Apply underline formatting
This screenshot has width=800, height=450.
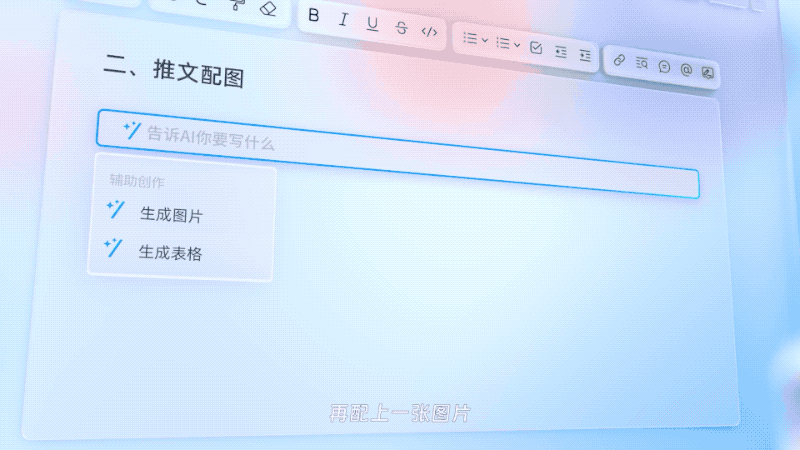pos(372,24)
